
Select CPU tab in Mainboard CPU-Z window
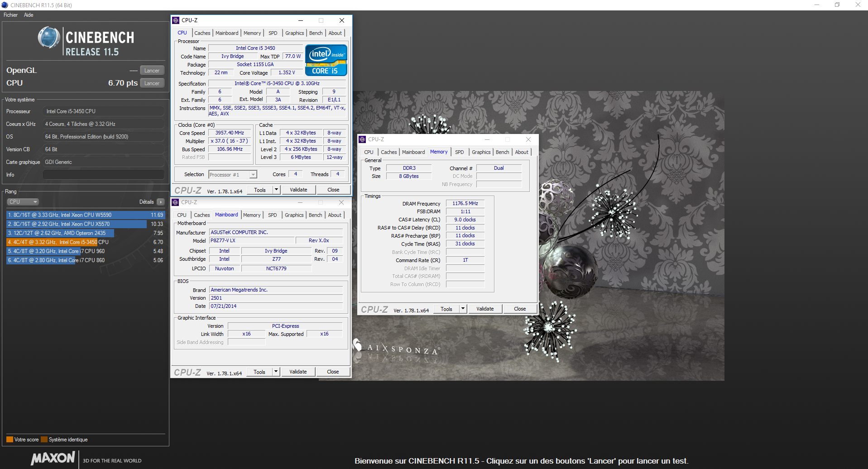pyautogui.click(x=182, y=215)
